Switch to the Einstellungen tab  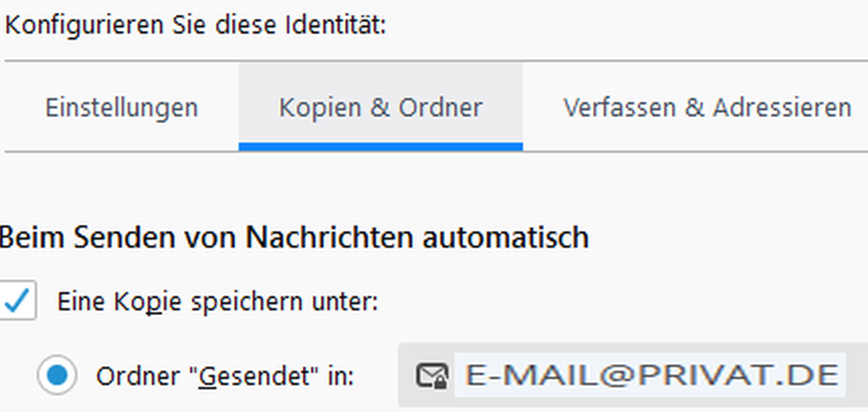pos(122,108)
